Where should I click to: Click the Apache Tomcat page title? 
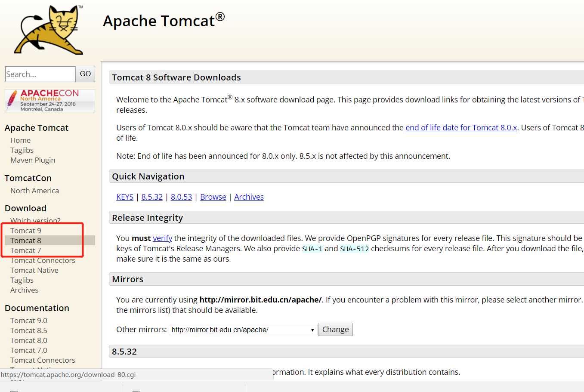point(164,21)
